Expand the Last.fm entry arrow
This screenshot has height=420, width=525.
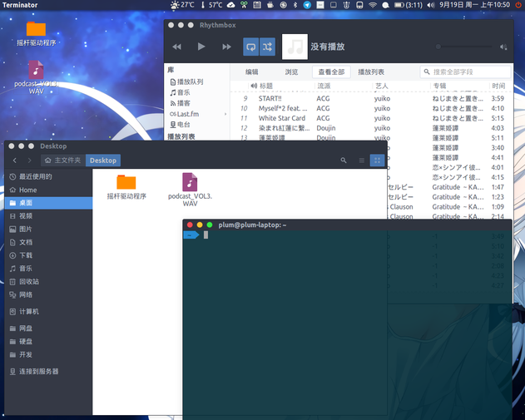225,114
